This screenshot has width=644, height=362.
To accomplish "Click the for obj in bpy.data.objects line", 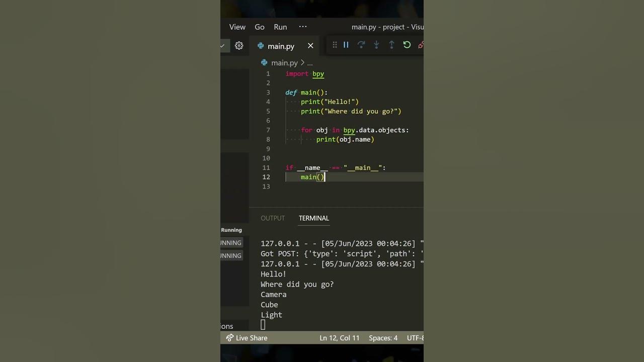I will [x=355, y=130].
